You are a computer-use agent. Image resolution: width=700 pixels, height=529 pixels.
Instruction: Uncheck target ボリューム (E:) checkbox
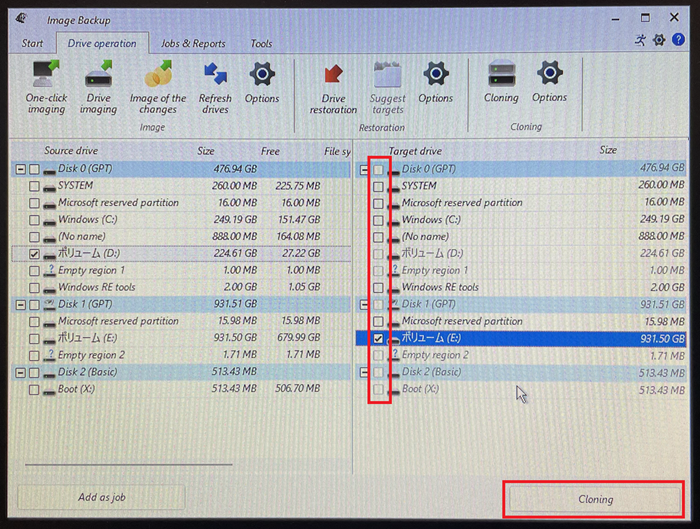point(378,339)
